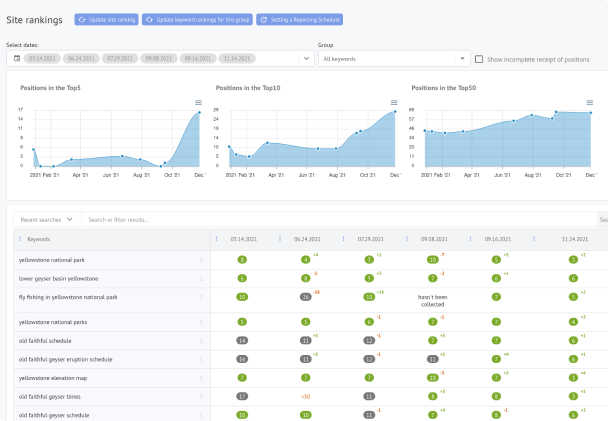Expand the Select dates dropdown

305,59
